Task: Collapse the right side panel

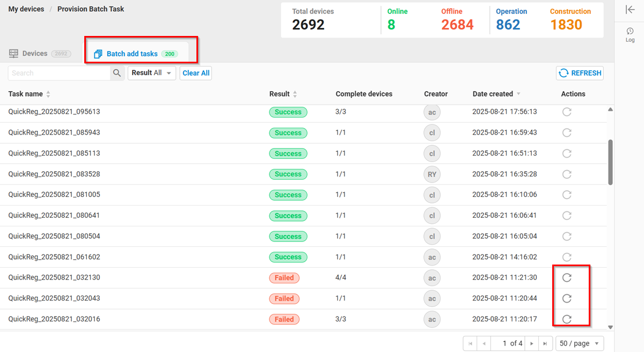Action: tap(630, 9)
